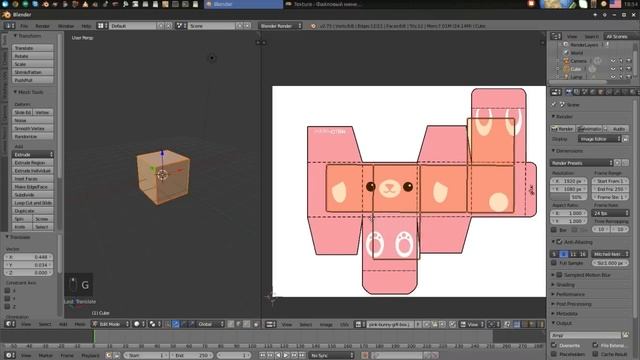Image resolution: width=640 pixels, height=360 pixels.
Task: Enable Sampled Motion Blur checkbox
Action: (560, 275)
